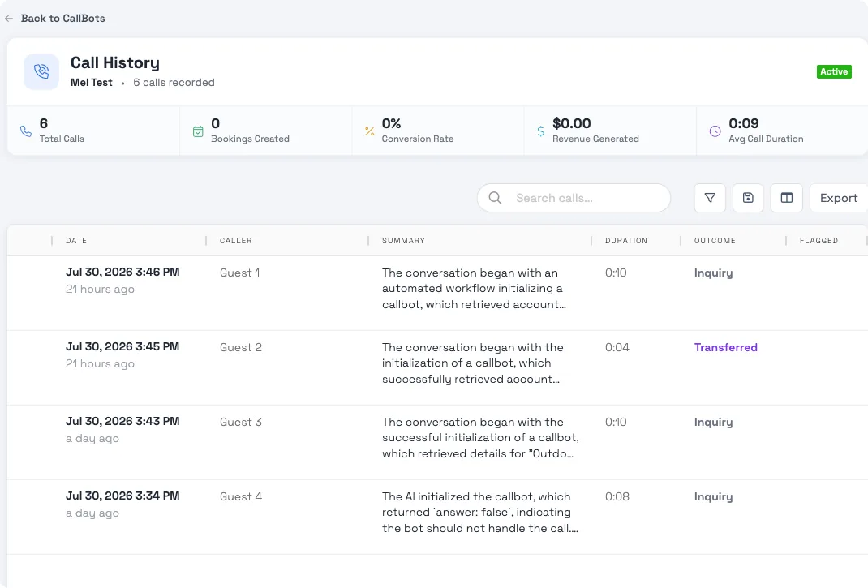The width and height of the screenshot is (868, 588).
Task: Click the back arrow icon
Action: [9, 19]
